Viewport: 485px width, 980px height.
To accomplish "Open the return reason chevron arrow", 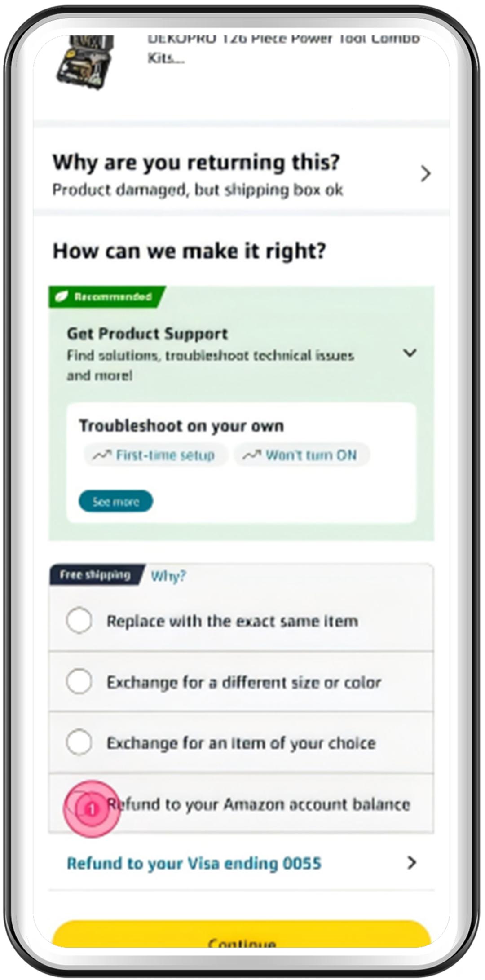I will (425, 174).
